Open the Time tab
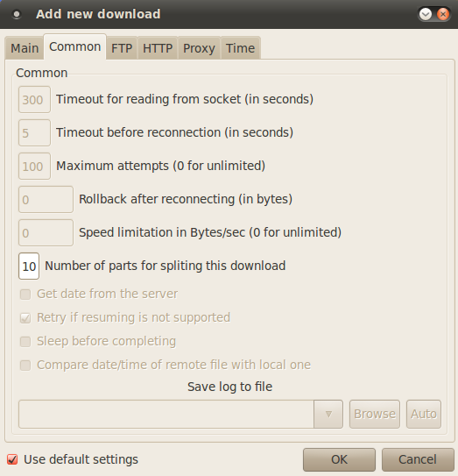The width and height of the screenshot is (458, 476). point(240,48)
